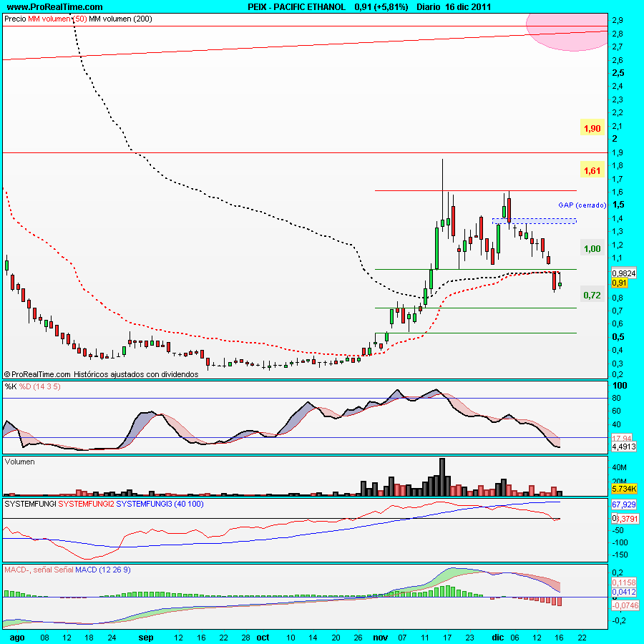Select the green 0,72 support label
Viewport: 644px width, 644px height.
point(592,295)
